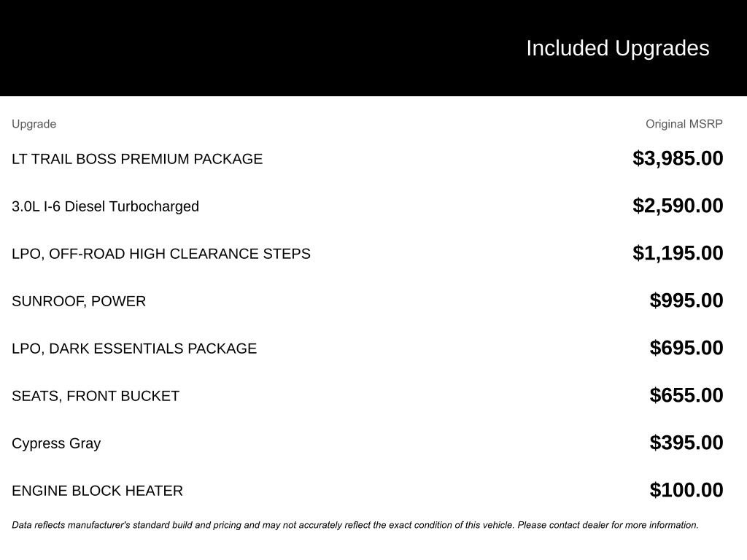
Task: Select the Sunroof, Power upgrade label
Action: click(79, 301)
